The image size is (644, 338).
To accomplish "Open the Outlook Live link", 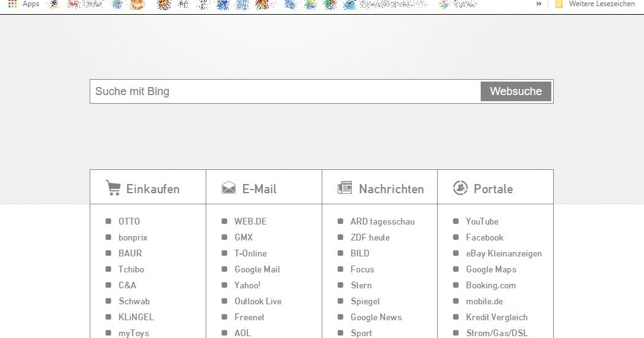I will (258, 301).
